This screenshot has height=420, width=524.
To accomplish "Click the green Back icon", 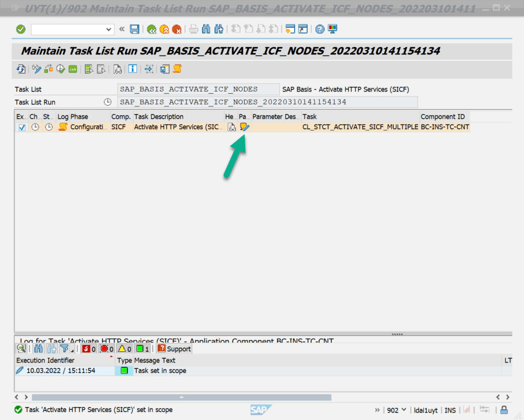I will pyautogui.click(x=152, y=30).
